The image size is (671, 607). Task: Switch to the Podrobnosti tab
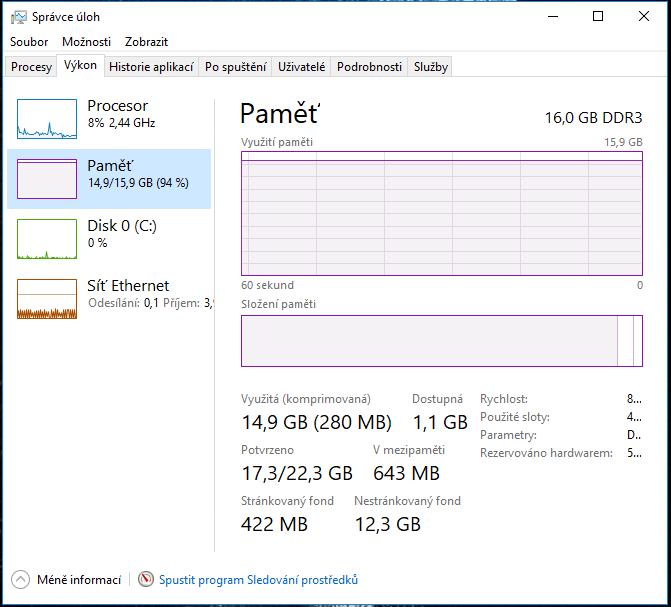369,67
